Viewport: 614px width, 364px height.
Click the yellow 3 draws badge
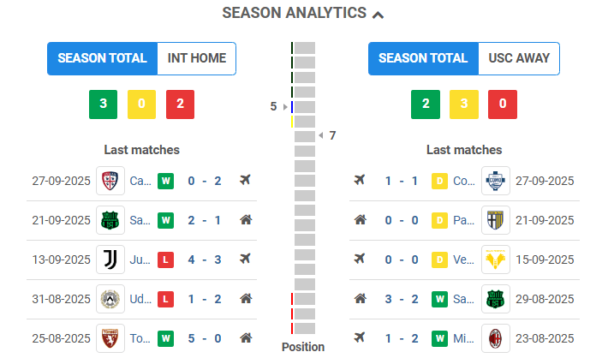point(463,104)
